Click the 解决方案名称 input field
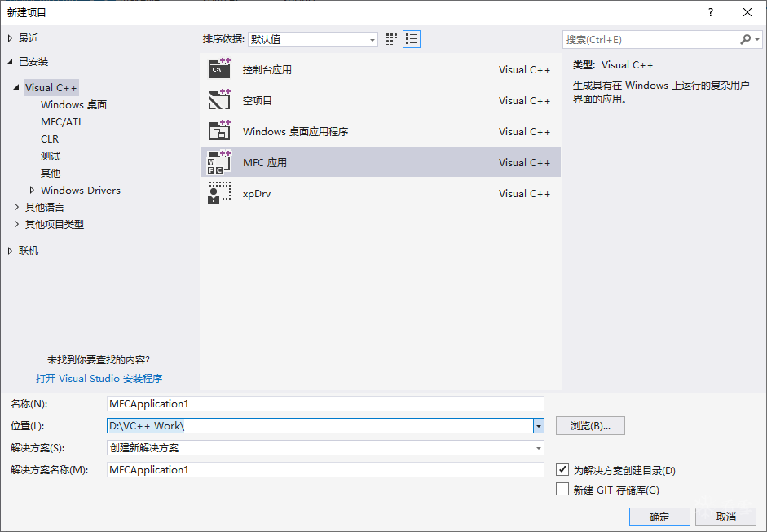The width and height of the screenshot is (767, 532). click(325, 469)
